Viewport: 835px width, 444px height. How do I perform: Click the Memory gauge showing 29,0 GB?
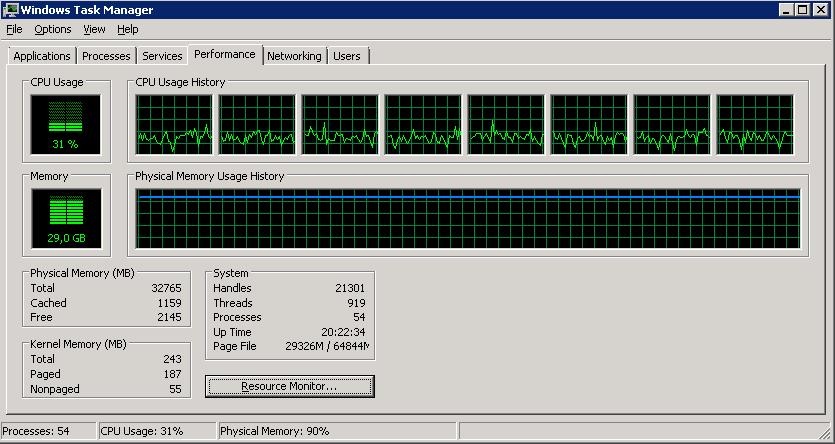click(66, 218)
